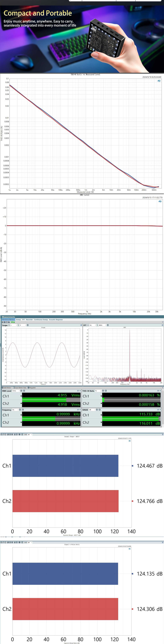Click the Signal to Noise Ch1 124.135 dB value
Image resolution: width=164 pixels, height=644 pixels.
pyautogui.click(x=150, y=574)
